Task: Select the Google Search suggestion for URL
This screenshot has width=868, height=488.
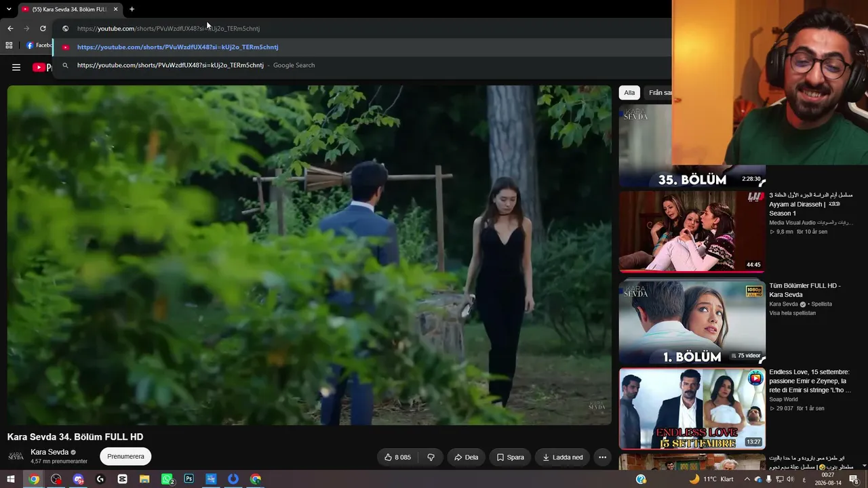Action: [362, 66]
